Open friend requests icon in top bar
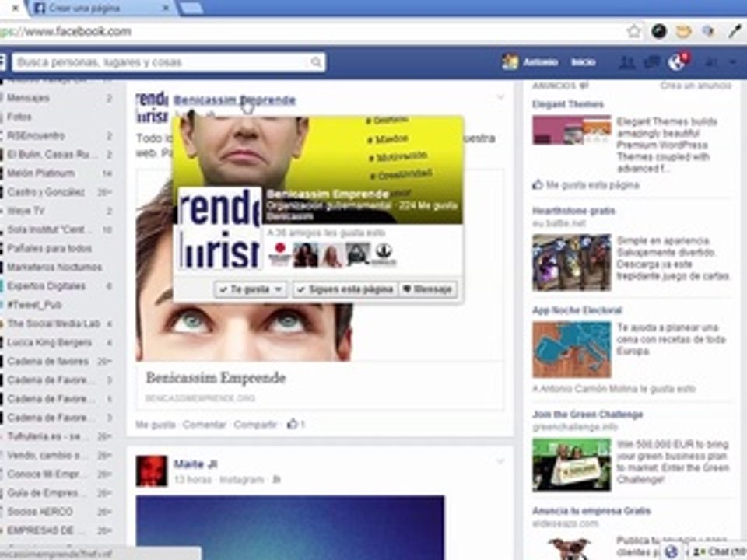This screenshot has height=560, width=747. click(626, 62)
